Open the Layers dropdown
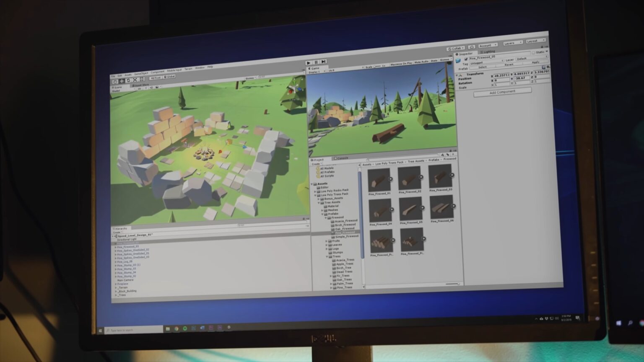The image size is (644, 362). (x=512, y=43)
